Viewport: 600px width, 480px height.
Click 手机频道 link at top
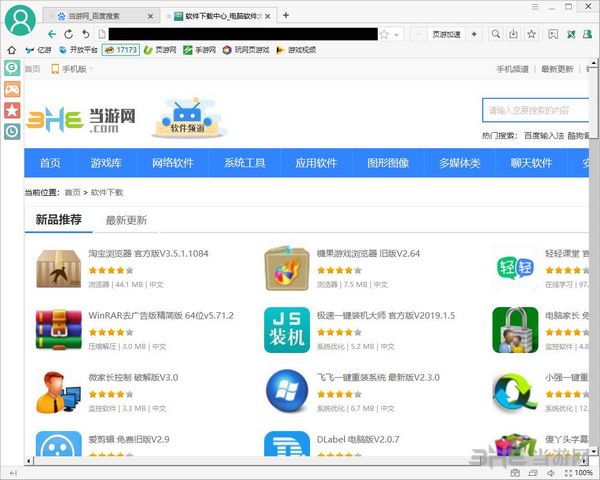(512, 69)
